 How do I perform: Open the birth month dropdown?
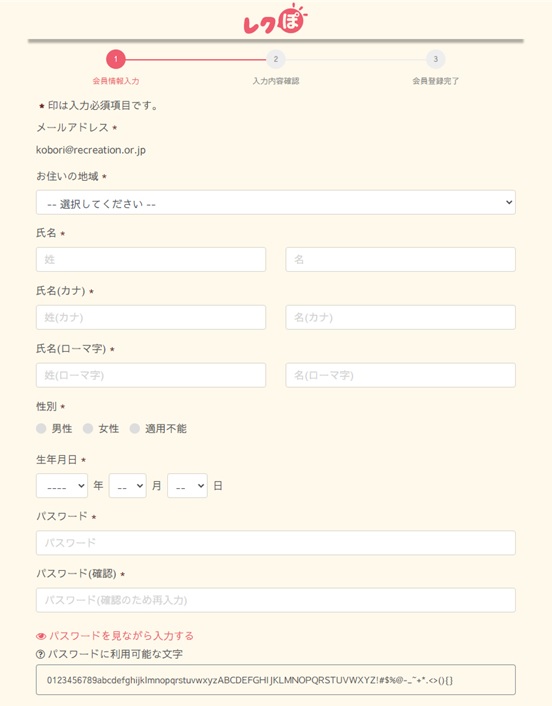[x=127, y=485]
